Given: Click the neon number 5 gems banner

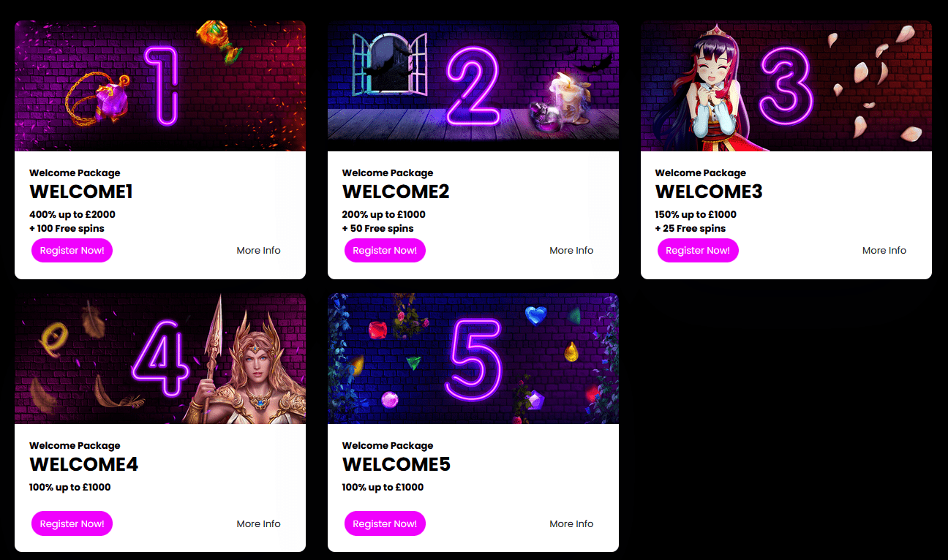Looking at the screenshot, I should click(x=473, y=358).
